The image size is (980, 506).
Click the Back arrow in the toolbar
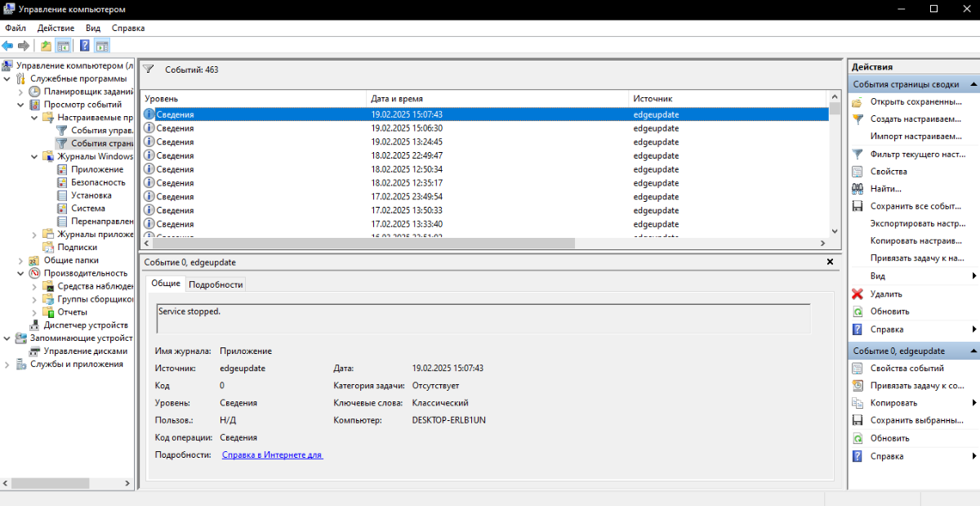[x=7, y=46]
